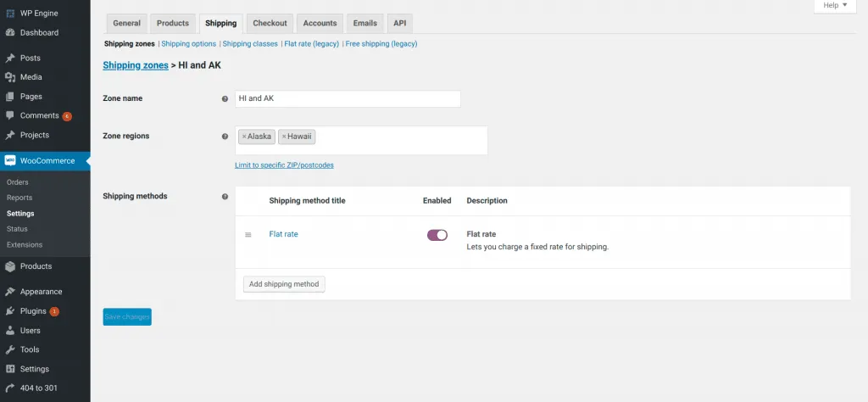Click the Plugins update count badge
The width and height of the screenshot is (868, 402).
click(x=54, y=312)
